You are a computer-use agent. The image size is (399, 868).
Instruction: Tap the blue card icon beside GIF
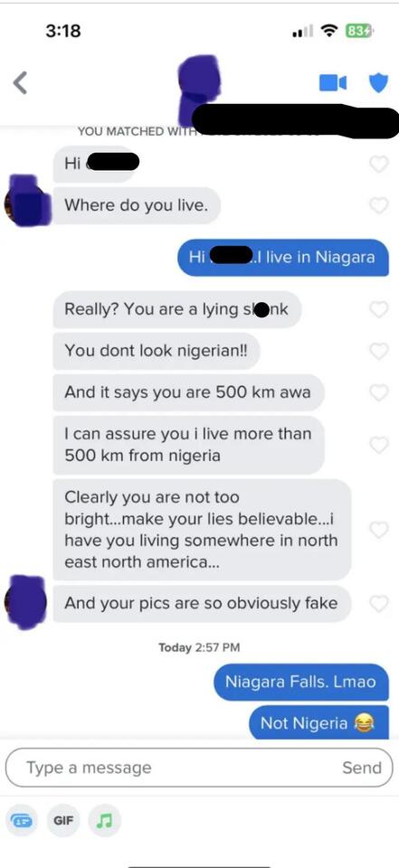click(22, 820)
